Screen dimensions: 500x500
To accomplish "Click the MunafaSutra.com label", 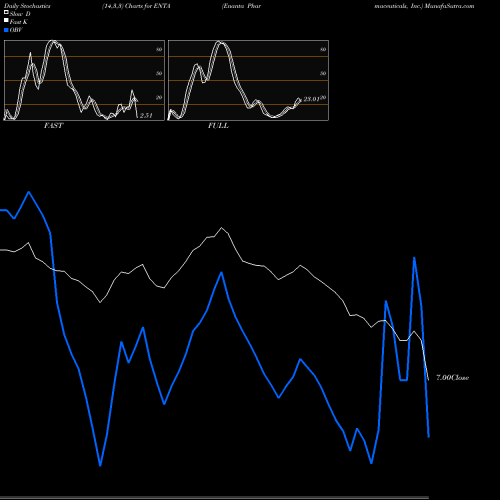I will coord(449,6).
